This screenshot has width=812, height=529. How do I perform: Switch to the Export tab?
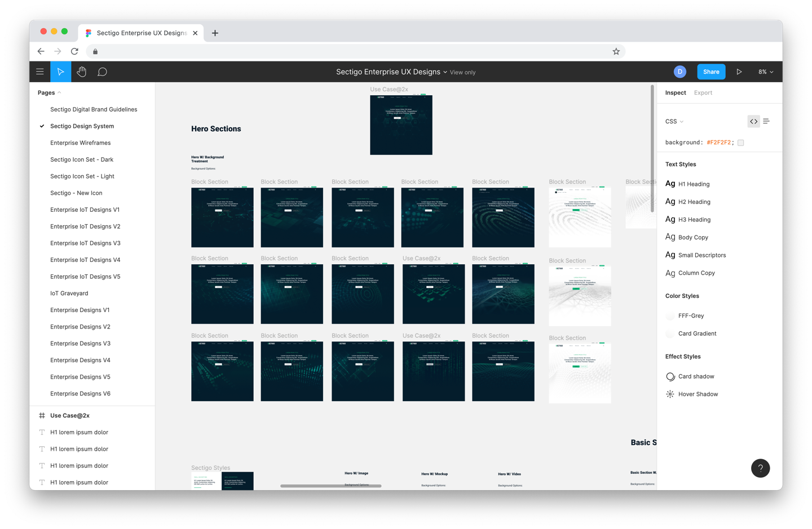pos(703,92)
